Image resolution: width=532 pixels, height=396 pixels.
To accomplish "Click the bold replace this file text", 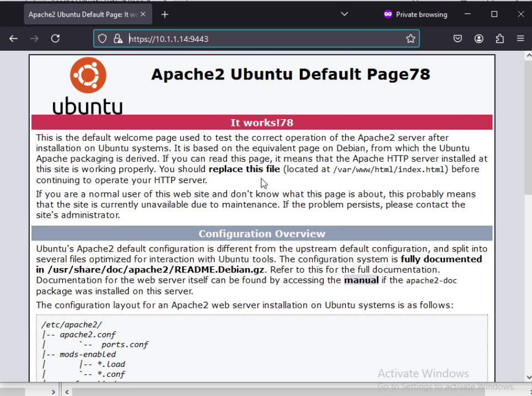I will point(244,169).
